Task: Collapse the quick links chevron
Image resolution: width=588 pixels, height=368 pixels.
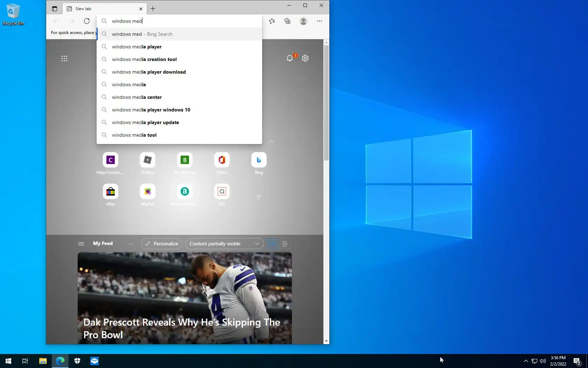Action: pos(271,141)
